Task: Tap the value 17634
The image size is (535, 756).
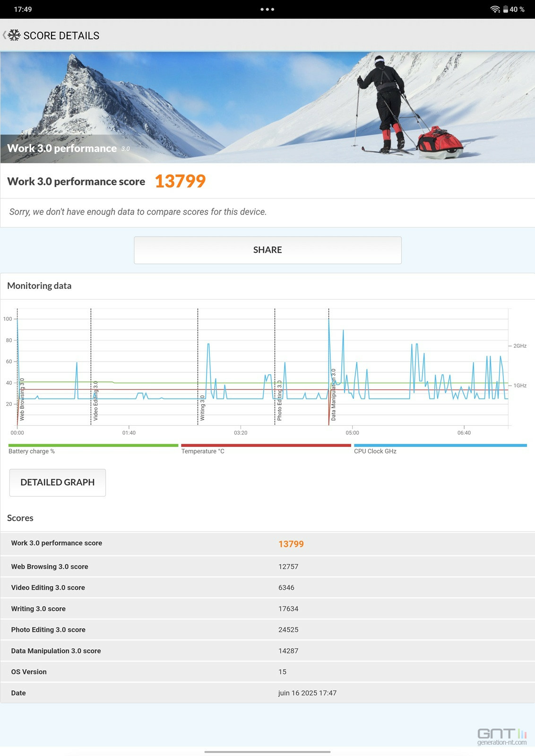Action: (288, 609)
